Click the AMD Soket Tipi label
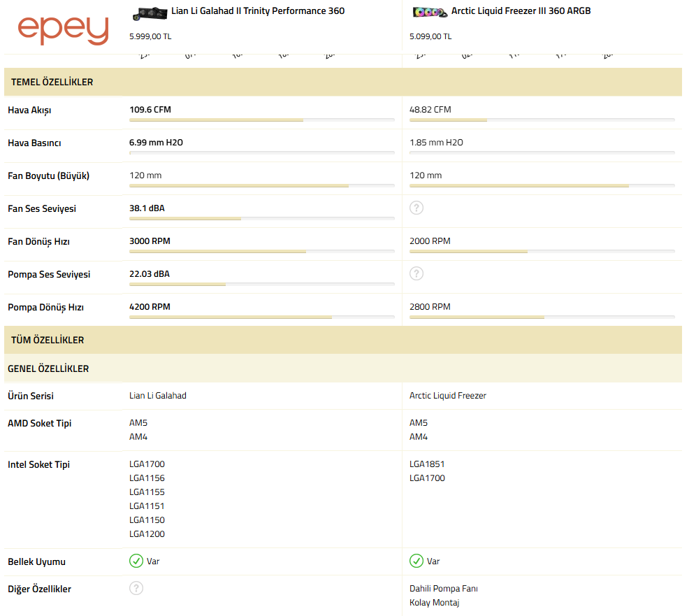The width and height of the screenshot is (689, 616). click(40, 423)
